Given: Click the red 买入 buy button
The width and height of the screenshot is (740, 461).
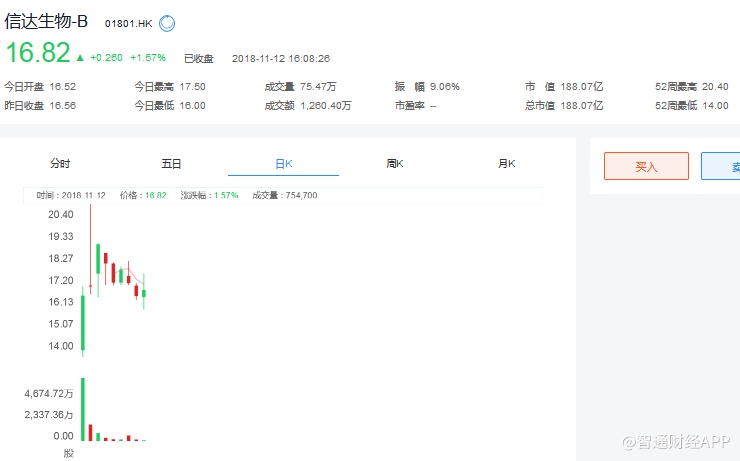Looking at the screenshot, I should click(646, 166).
